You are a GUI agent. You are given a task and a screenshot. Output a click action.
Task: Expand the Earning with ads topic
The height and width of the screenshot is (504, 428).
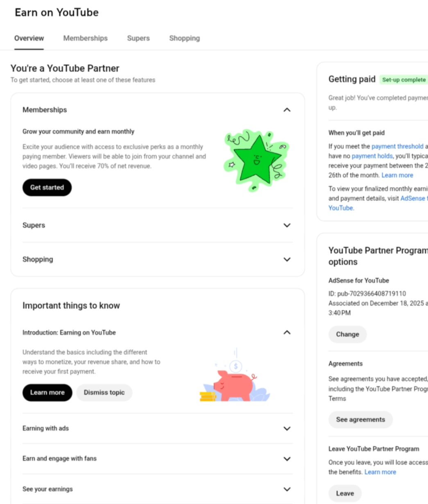pos(287,428)
